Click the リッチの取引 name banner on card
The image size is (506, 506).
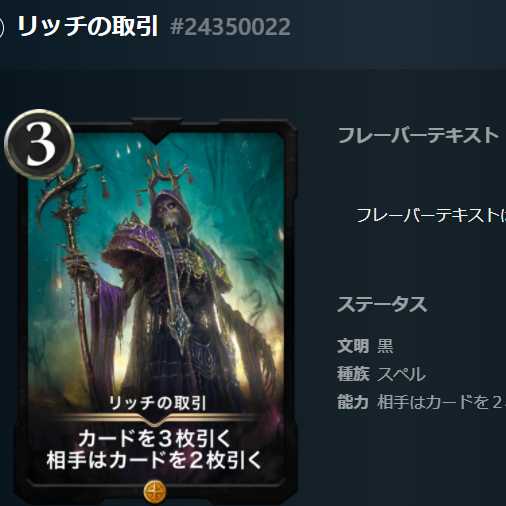158,403
